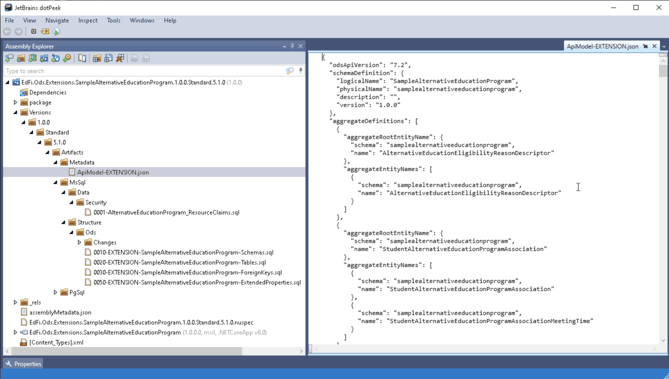
Task: Select the 0050-EXTENSION ExtendedProperties.sql file
Action: click(197, 283)
